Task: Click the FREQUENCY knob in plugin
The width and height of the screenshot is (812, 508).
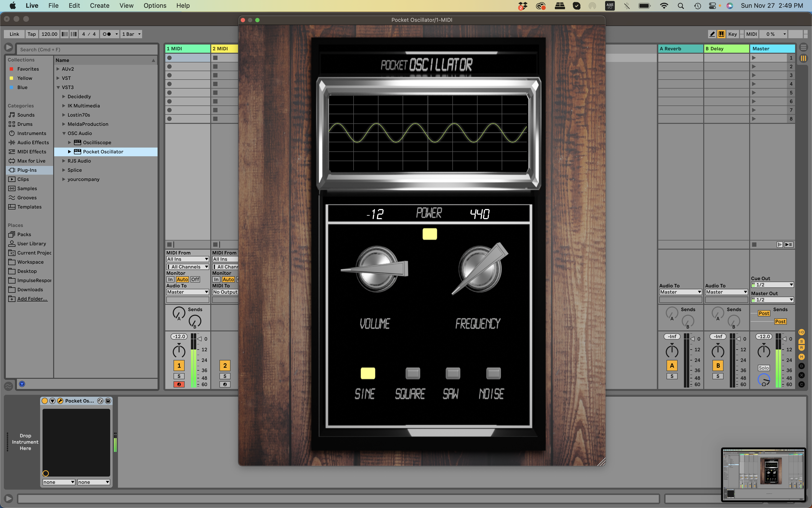Action: (x=480, y=269)
